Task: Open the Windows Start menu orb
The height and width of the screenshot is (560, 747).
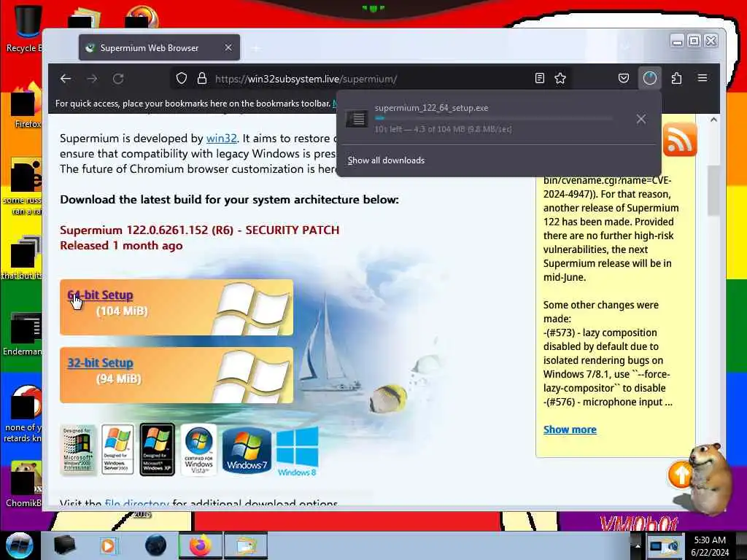Action: pos(20,545)
